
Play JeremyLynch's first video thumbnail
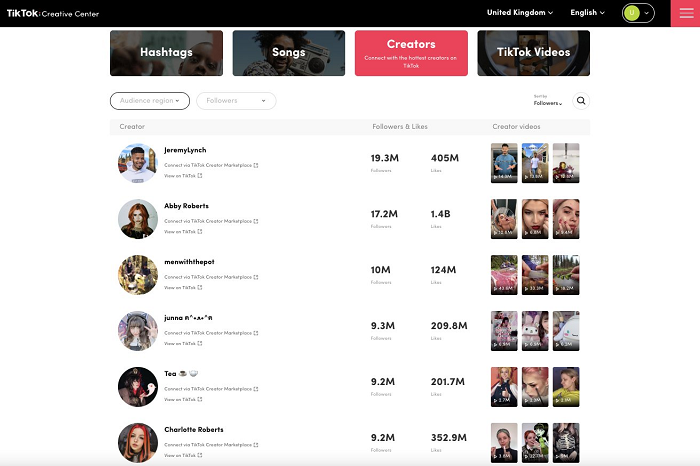(504, 163)
